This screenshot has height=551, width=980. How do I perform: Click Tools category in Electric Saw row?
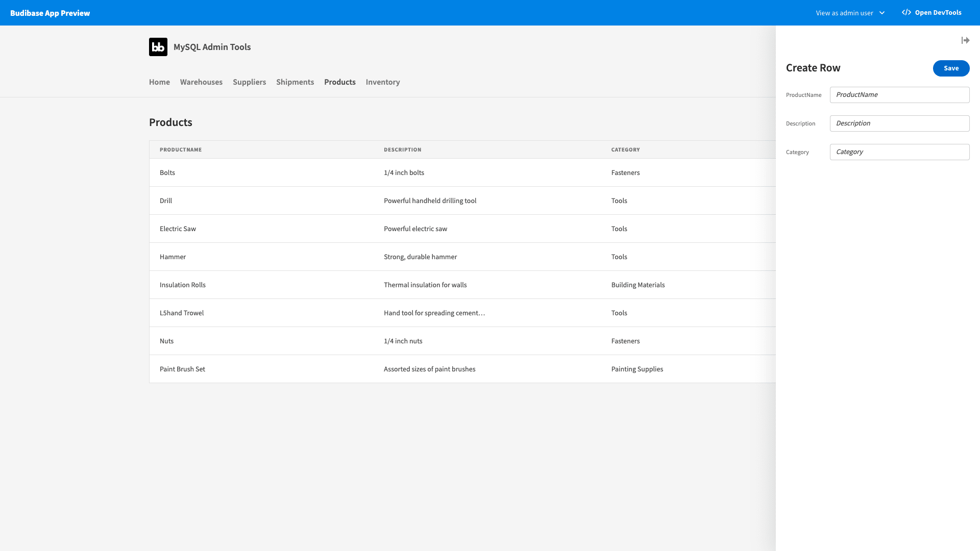coord(619,229)
